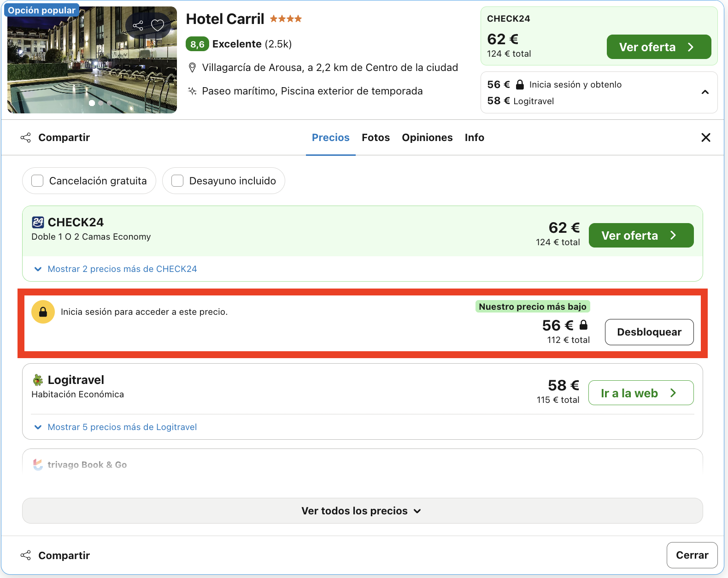728x578 pixels.
Task: Click the top Compartir share icon
Action: [26, 137]
